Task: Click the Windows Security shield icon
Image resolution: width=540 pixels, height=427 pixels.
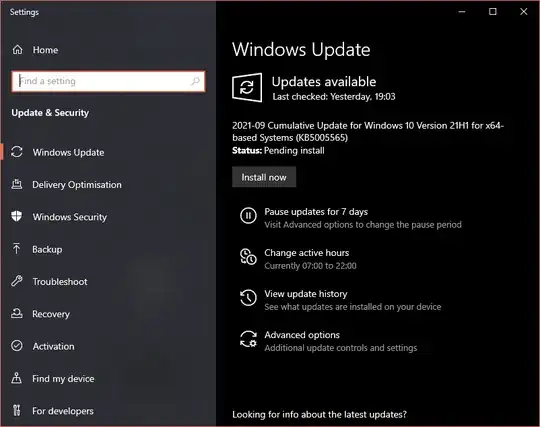Action: click(17, 217)
